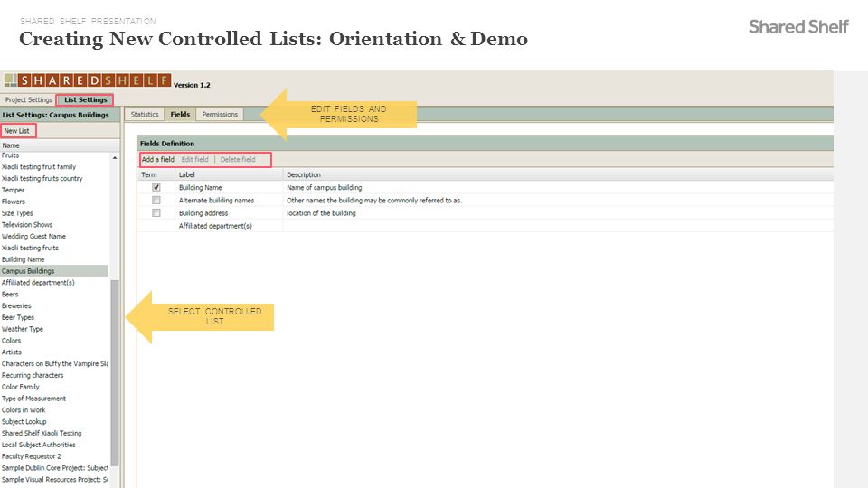Check the Building address term checkbox
868x488 pixels.
coord(156,213)
